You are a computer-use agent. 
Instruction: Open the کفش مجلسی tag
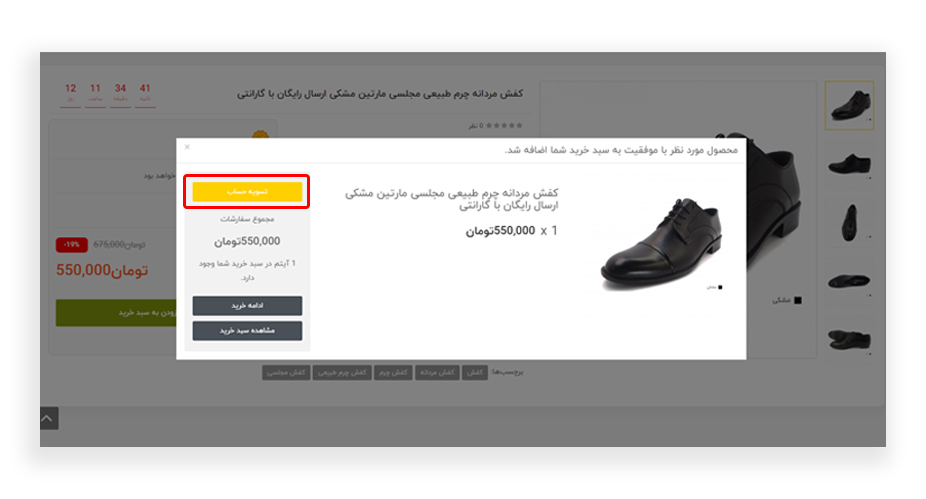tap(286, 372)
